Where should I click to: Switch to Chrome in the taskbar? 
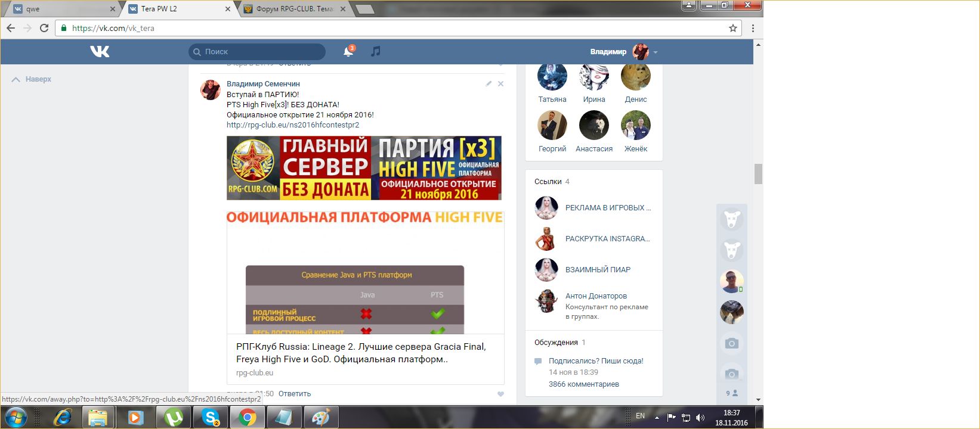coord(247,417)
